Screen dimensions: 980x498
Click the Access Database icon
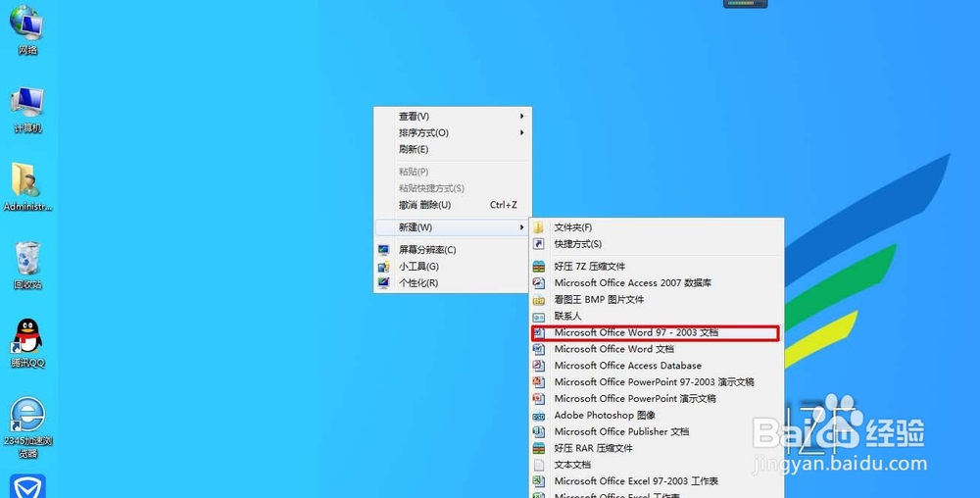[538, 366]
